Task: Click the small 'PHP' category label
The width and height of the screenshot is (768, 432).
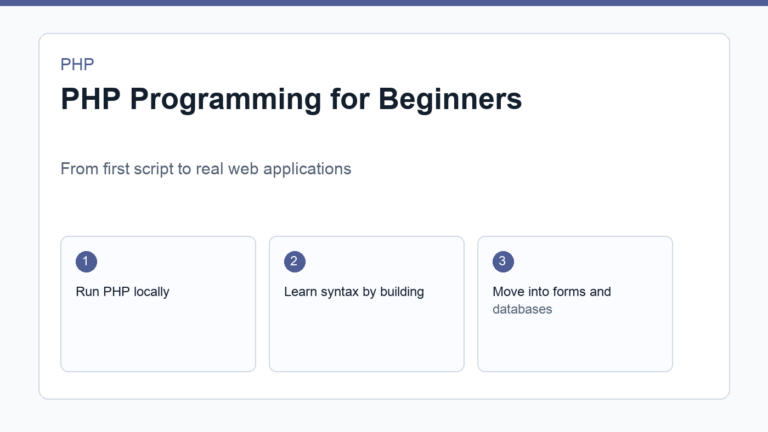Action: click(x=77, y=64)
